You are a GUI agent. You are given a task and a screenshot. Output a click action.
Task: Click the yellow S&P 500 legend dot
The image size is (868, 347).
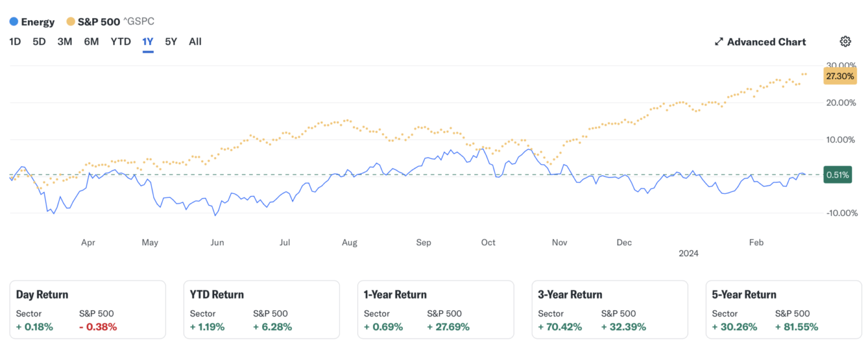[x=71, y=22]
